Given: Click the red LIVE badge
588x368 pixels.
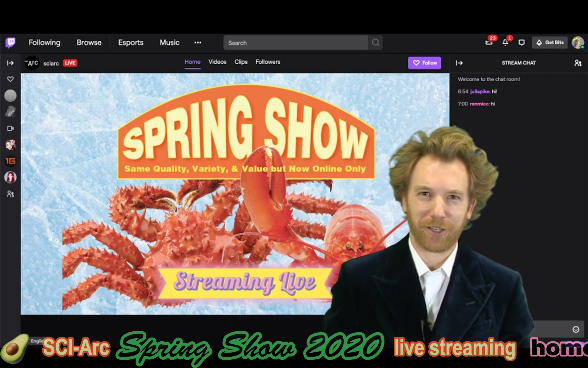Looking at the screenshot, I should pos(70,63).
